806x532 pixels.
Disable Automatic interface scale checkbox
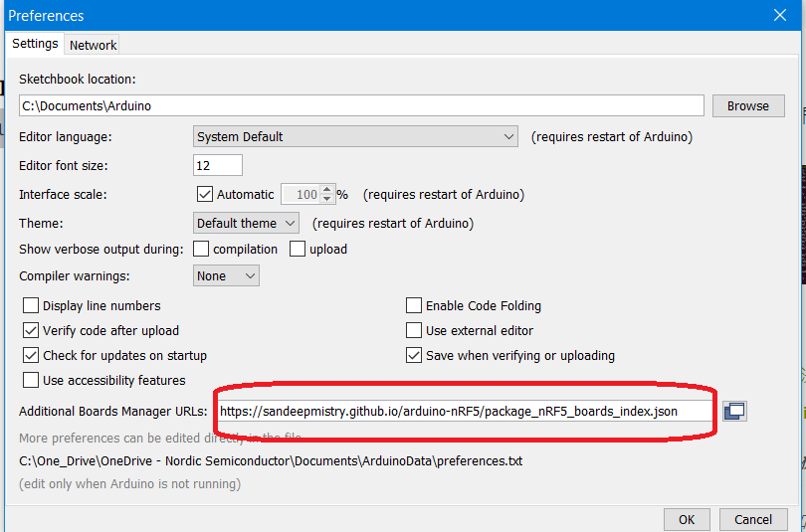(x=205, y=195)
